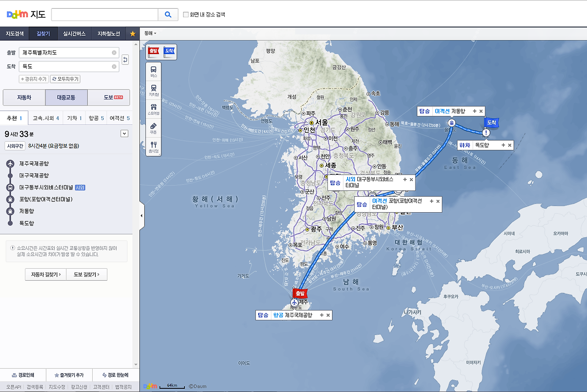
Task: Open the 항공 5 routes tab
Action: (96, 118)
